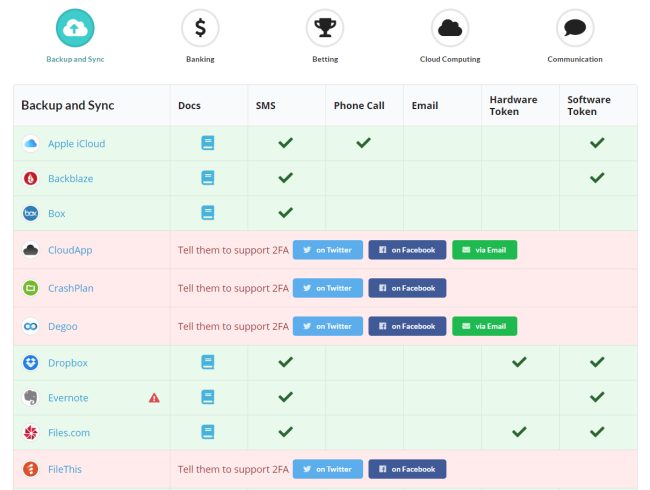The image size is (650, 490).
Task: Click Email CloudApp via Email button
Action: [x=484, y=250]
